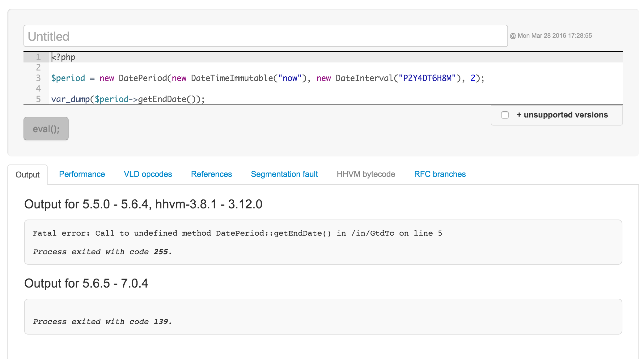Image resolution: width=644 pixels, height=363 pixels.
Task: Select the Output tab
Action: pyautogui.click(x=28, y=175)
